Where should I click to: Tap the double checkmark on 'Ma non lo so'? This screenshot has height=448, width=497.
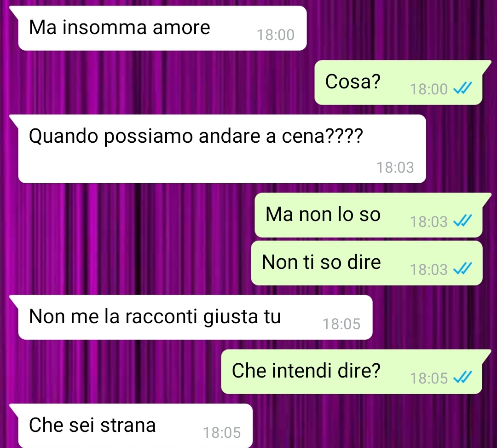coord(462,221)
